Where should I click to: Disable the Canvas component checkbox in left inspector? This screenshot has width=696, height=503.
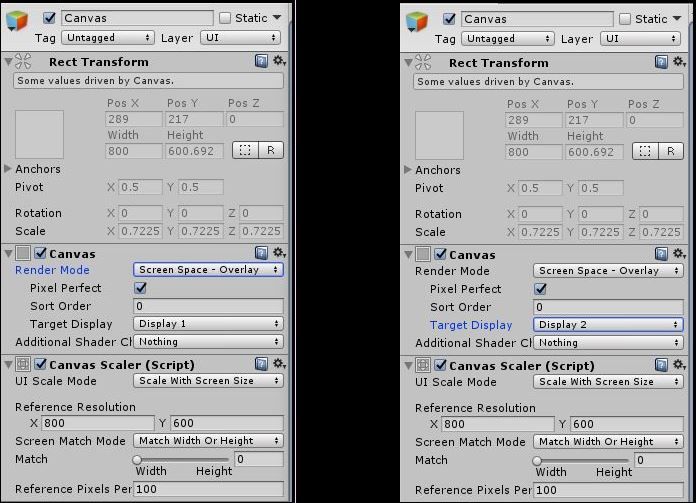click(40, 253)
